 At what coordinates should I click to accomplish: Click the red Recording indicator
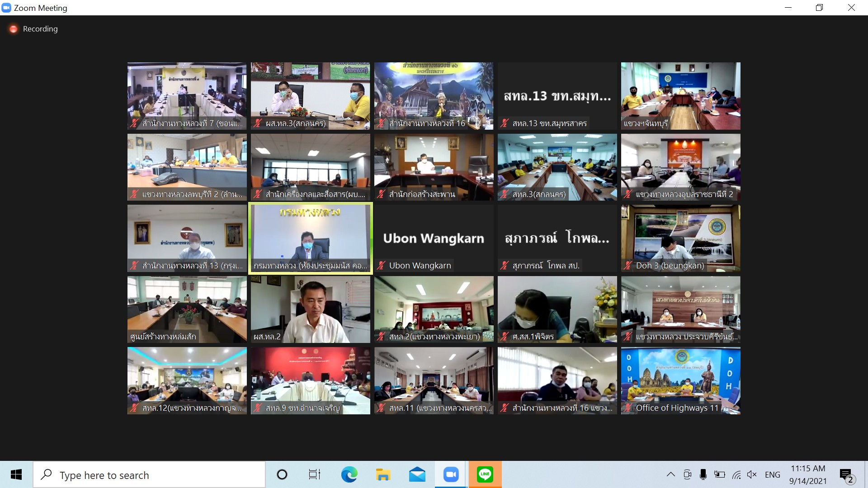coord(14,29)
